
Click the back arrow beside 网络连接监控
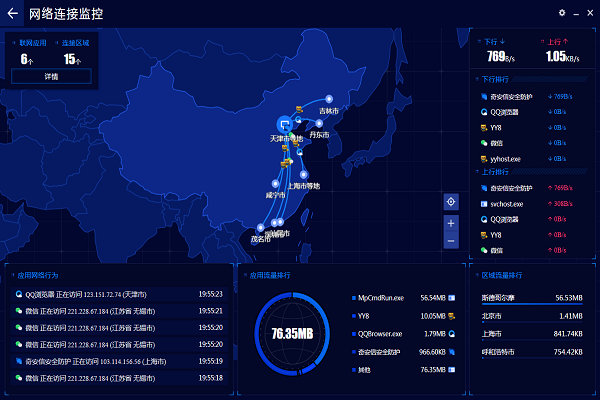pyautogui.click(x=13, y=14)
